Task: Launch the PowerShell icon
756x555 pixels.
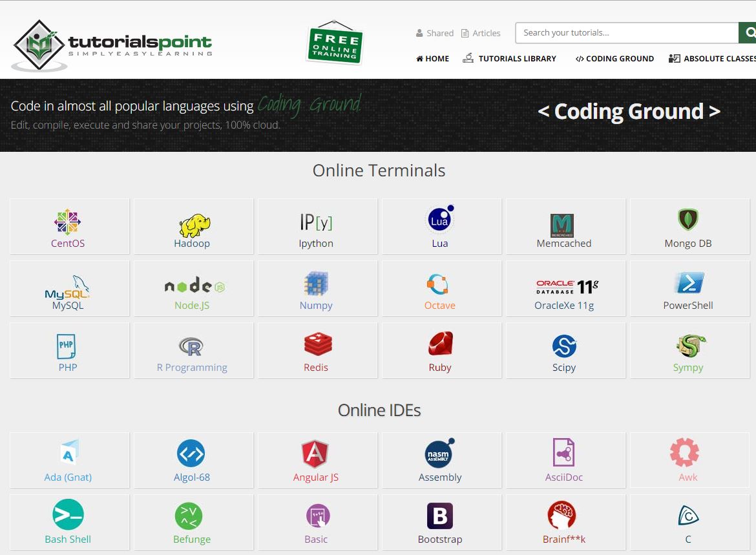Action: click(x=690, y=283)
